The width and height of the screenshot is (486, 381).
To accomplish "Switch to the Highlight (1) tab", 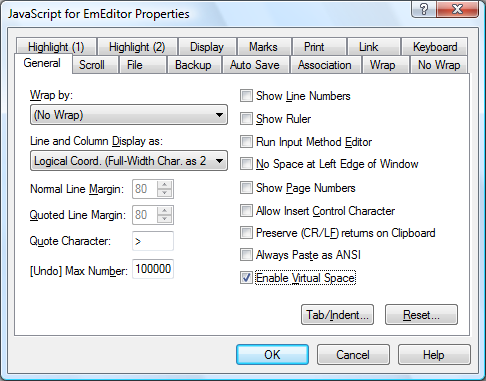I will point(56,47).
